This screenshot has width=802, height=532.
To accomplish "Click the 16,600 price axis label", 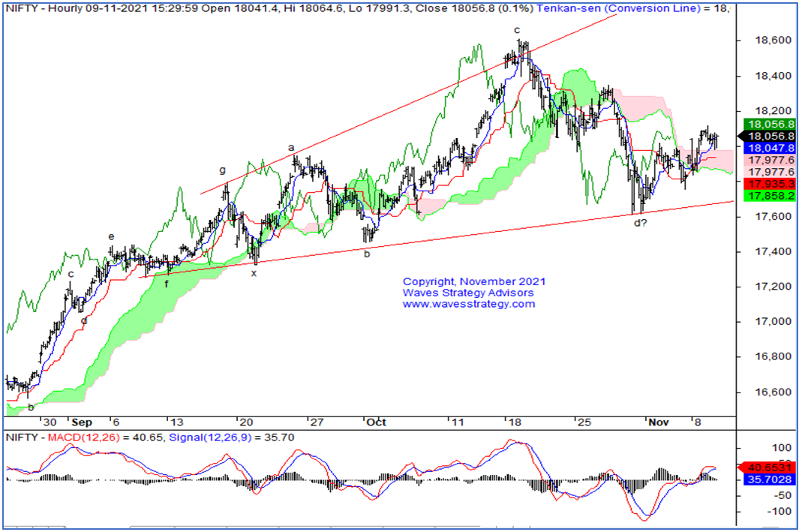I will (773, 392).
